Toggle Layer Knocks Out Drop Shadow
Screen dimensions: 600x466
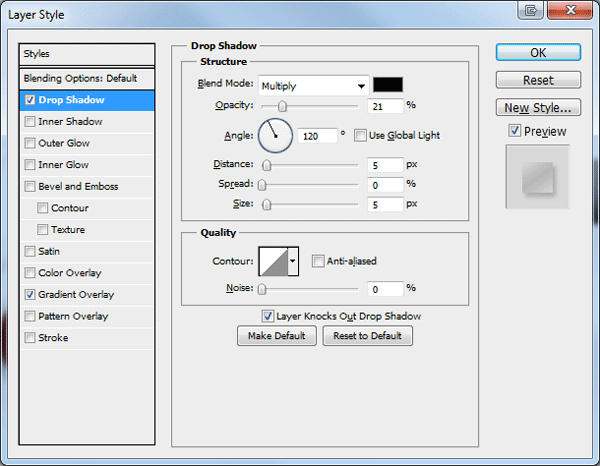pyautogui.click(x=267, y=316)
